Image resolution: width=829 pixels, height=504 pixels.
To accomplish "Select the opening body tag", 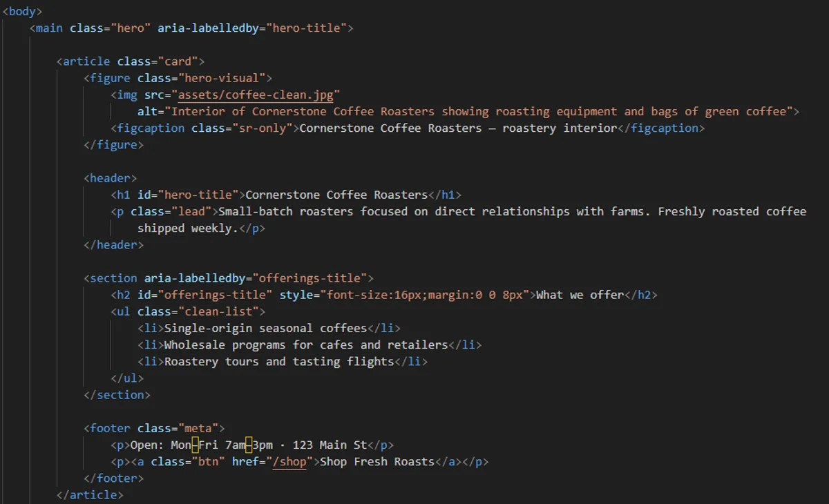I will (x=21, y=11).
